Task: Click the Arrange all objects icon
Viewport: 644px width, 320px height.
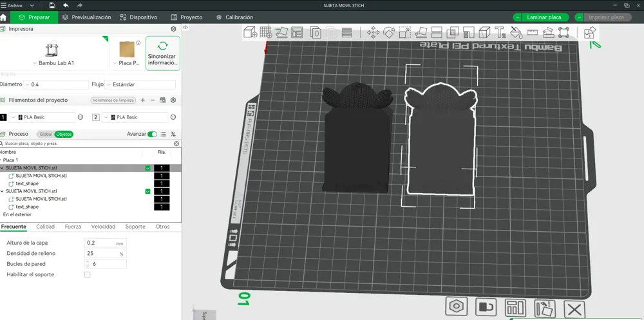Action: [x=297, y=32]
